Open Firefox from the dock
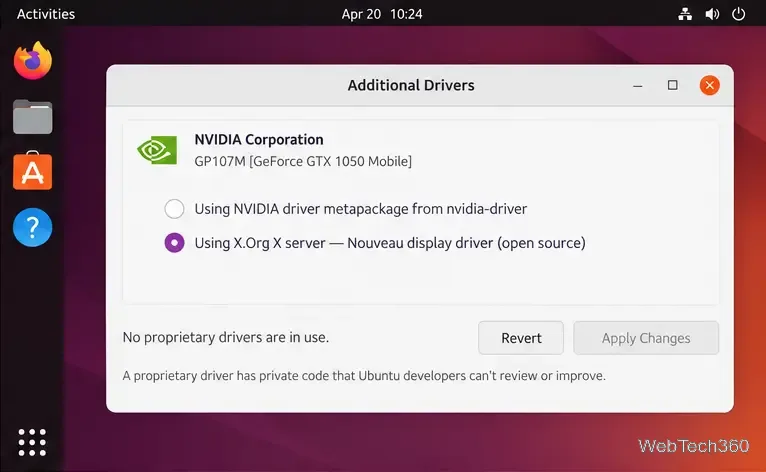The image size is (766, 472). click(33, 61)
